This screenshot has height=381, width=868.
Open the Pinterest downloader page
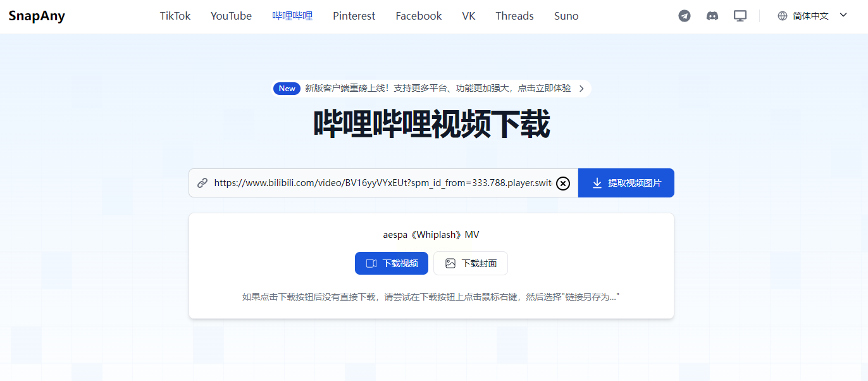coord(354,16)
